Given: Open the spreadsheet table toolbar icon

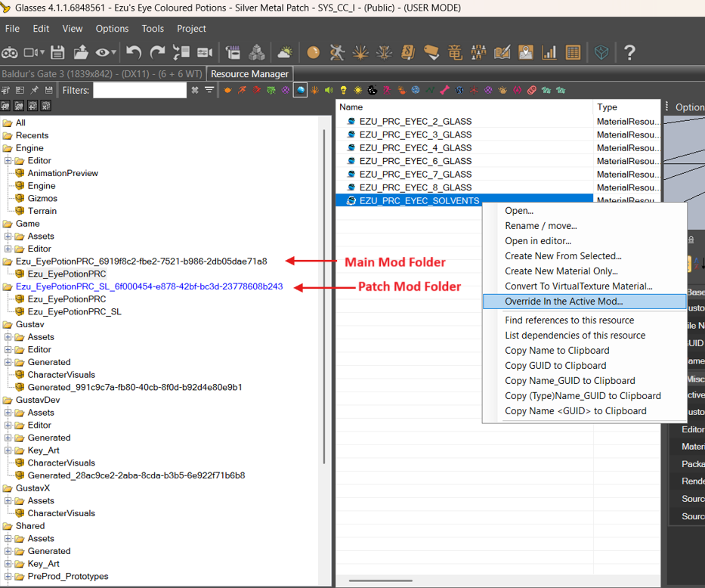Looking at the screenshot, I should (x=573, y=52).
